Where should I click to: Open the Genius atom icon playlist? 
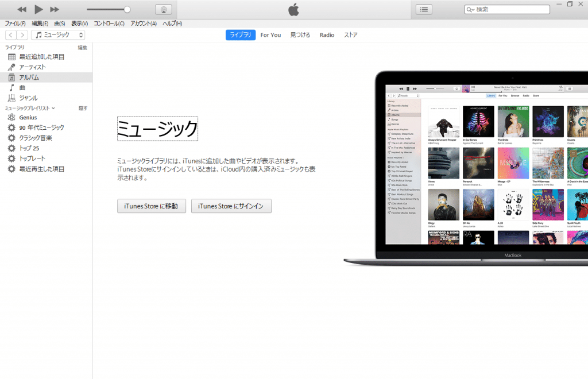click(11, 117)
